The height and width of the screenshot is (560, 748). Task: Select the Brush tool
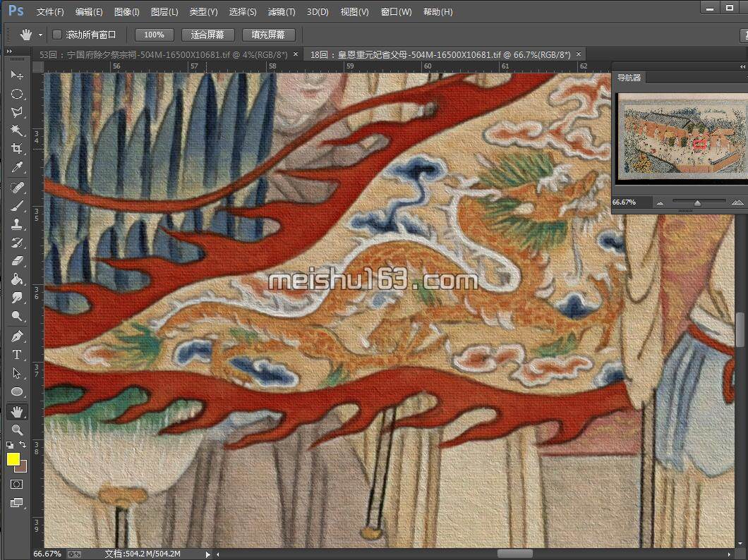pos(17,206)
